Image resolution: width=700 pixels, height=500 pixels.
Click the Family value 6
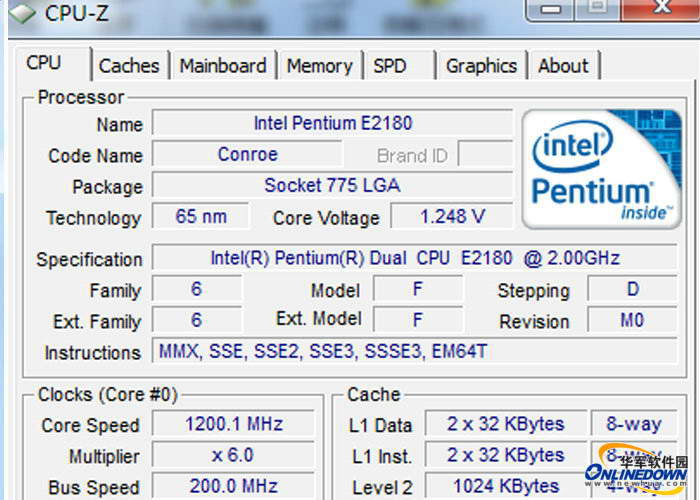click(197, 289)
